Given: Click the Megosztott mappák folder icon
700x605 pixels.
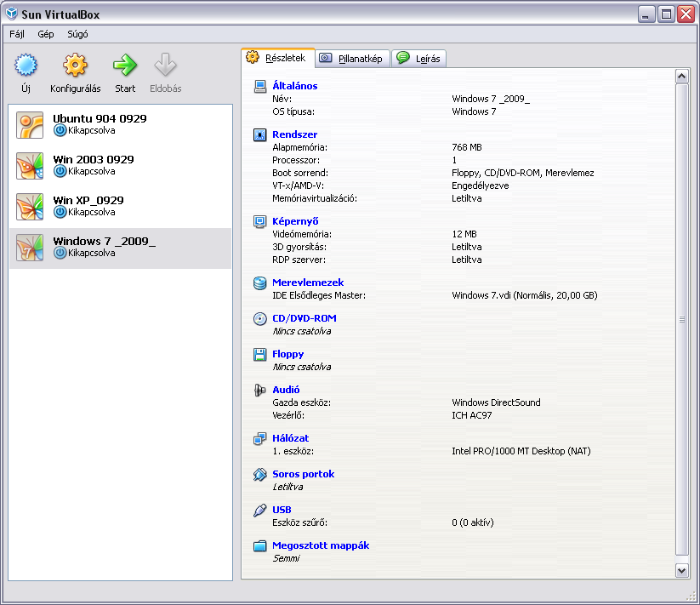Looking at the screenshot, I should click(260, 546).
